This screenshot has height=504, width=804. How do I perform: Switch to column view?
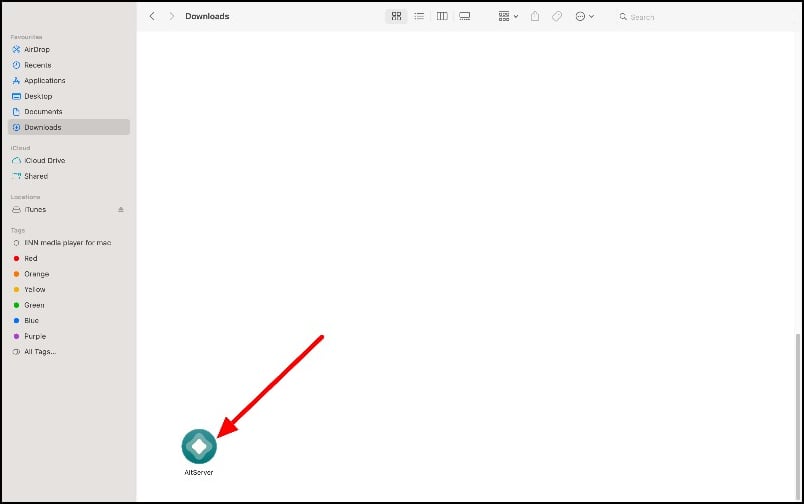(442, 16)
